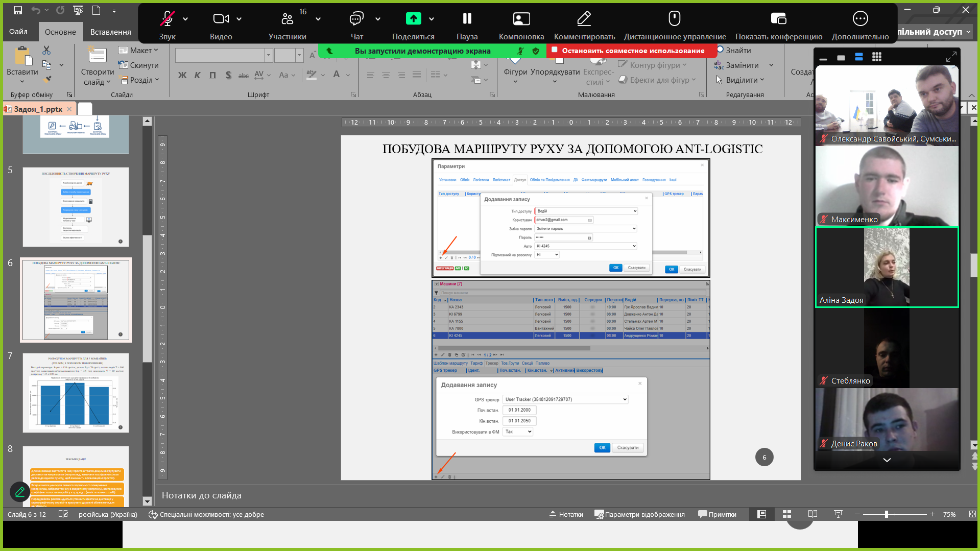Click the green share screen icon
This screenshot has width=980, height=551.
pos(413,19)
